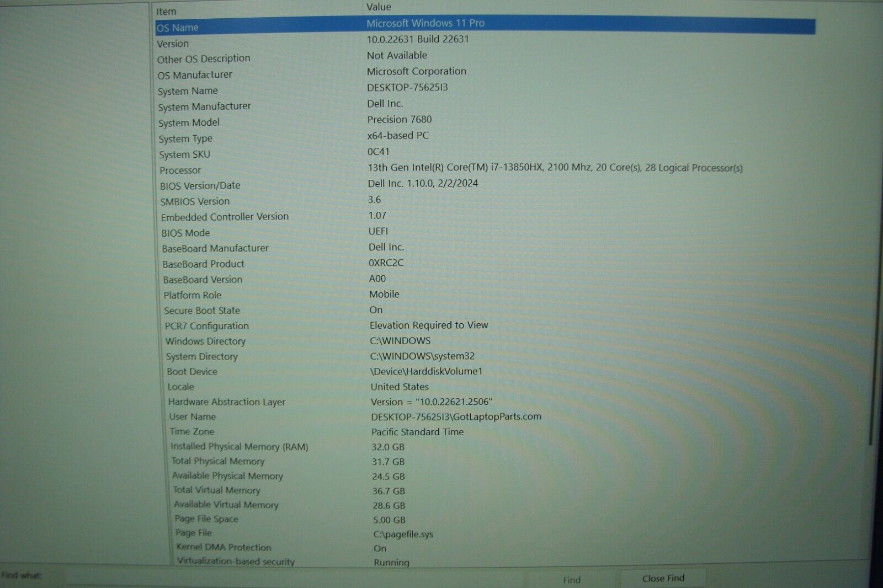Select the Available Virtual Memory row

(226, 504)
